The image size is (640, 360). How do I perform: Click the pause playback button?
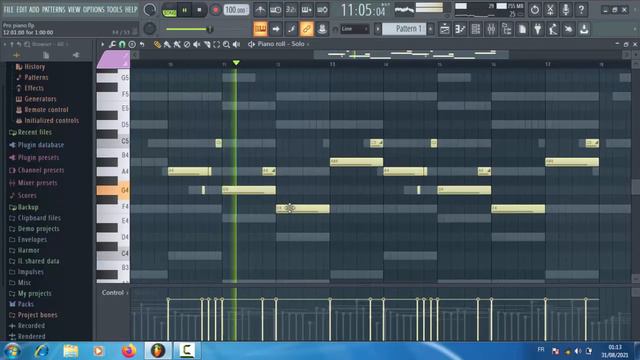(x=184, y=10)
